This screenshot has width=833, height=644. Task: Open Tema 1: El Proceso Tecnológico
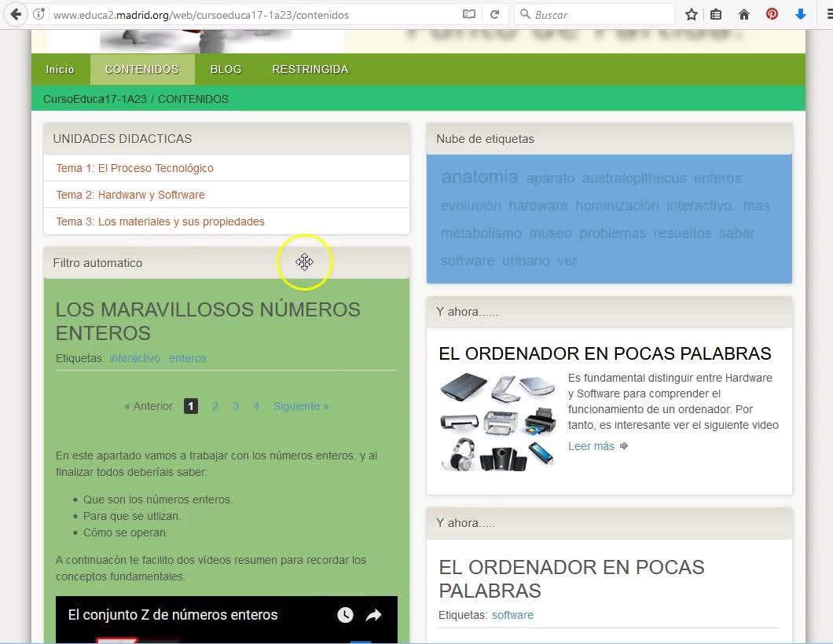[135, 168]
